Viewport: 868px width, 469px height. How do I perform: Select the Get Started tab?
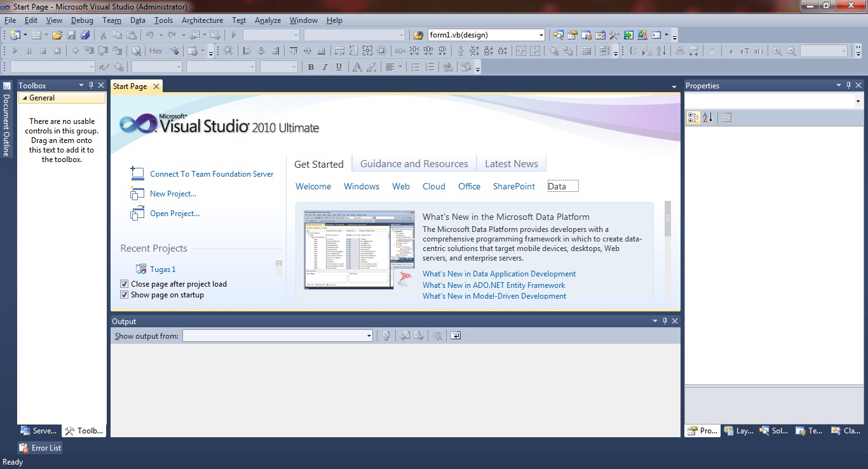(x=319, y=164)
